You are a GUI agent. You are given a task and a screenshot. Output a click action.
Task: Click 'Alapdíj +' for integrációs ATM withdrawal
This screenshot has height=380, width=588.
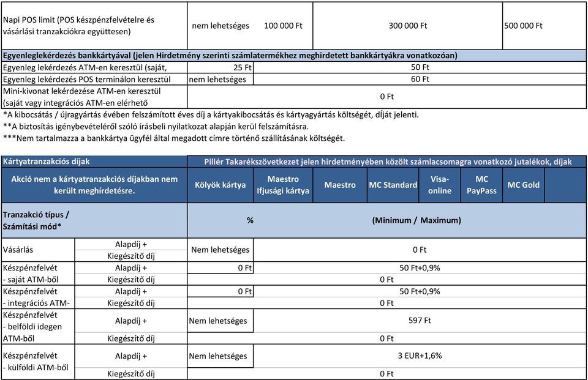131,291
